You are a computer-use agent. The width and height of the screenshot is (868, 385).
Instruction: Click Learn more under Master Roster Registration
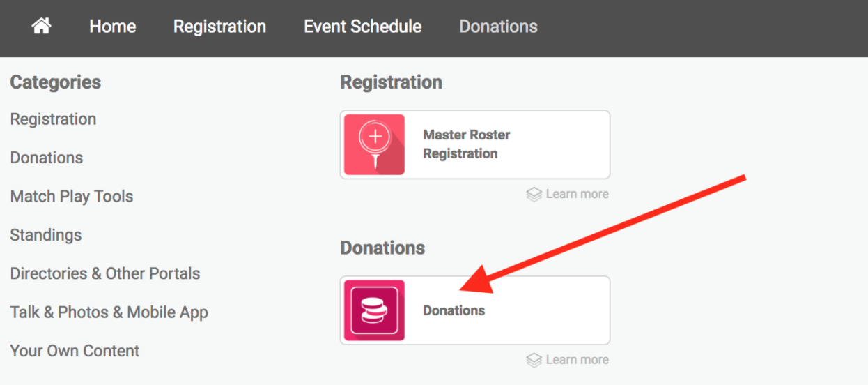pyautogui.click(x=578, y=195)
